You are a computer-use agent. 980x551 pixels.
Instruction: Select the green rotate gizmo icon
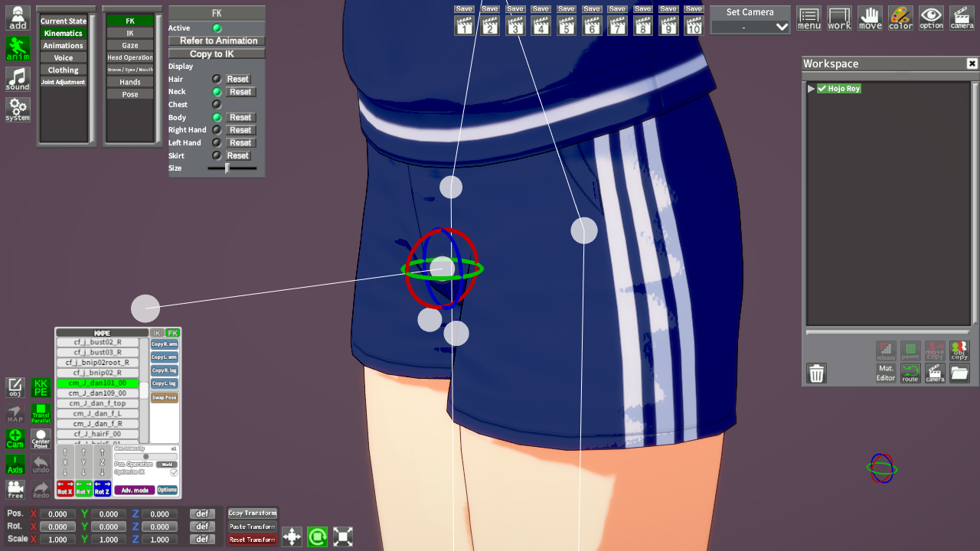click(318, 536)
